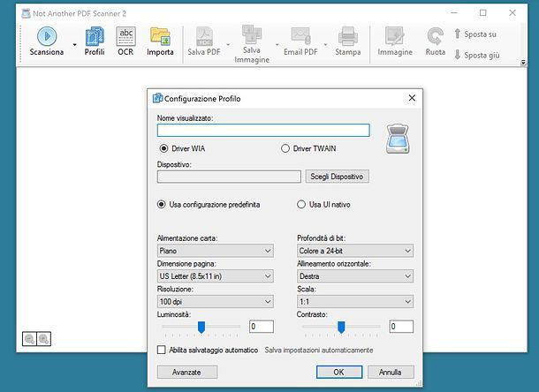Click the Contrasto slider handle
Screen dimensions: 539x392
click(x=341, y=327)
